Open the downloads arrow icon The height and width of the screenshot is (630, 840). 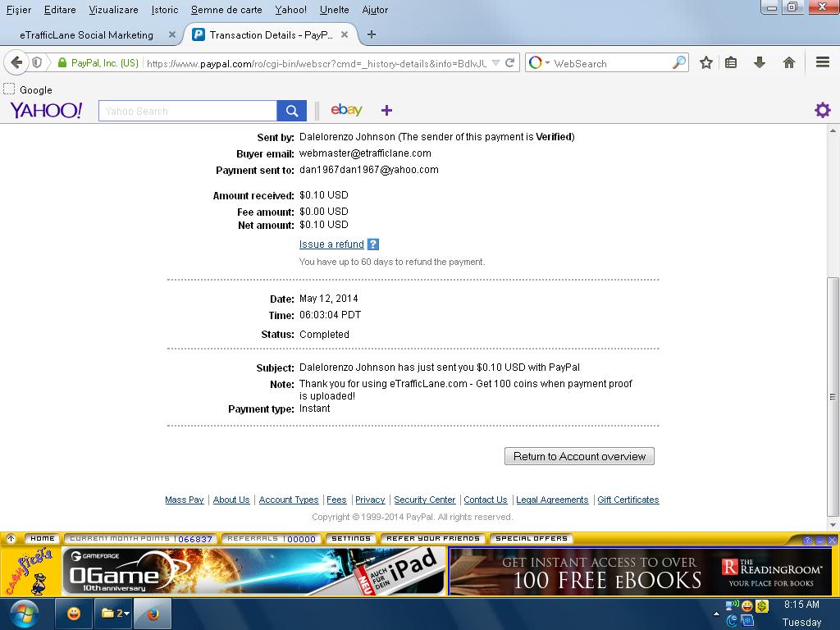759,62
